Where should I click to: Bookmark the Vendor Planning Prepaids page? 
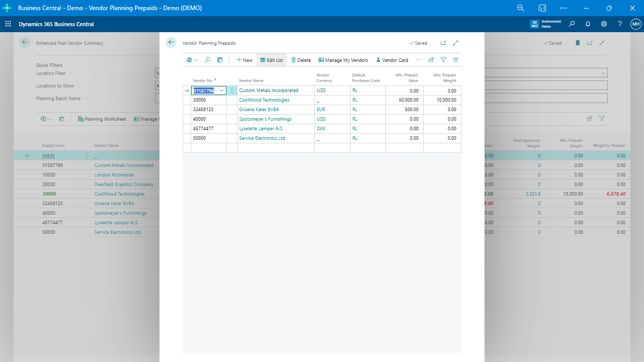(578, 43)
